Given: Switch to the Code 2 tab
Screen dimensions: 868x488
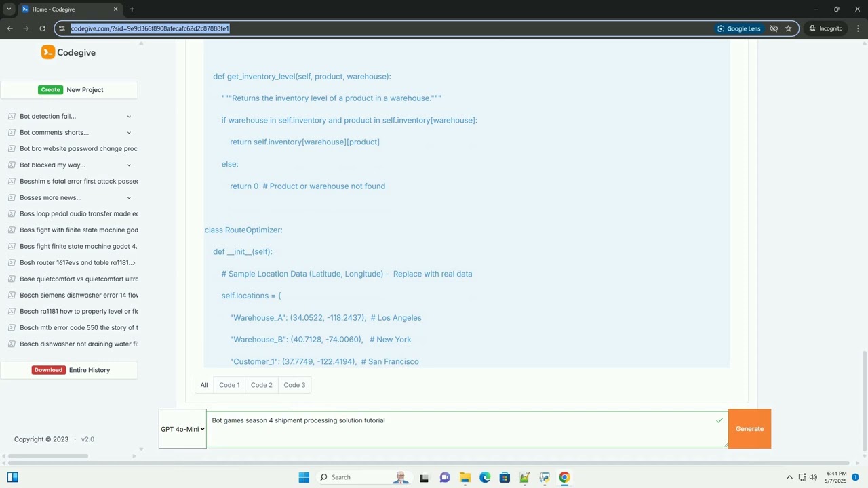Looking at the screenshot, I should [262, 385].
